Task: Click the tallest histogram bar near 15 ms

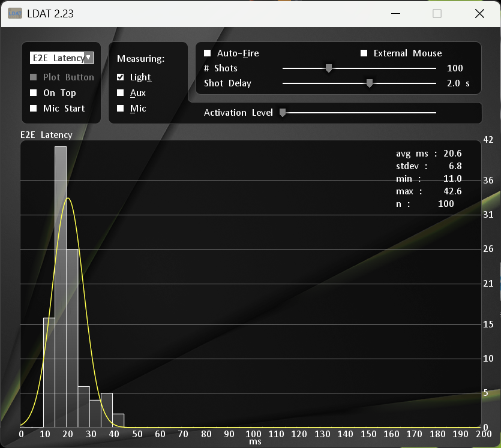Action: 61,287
